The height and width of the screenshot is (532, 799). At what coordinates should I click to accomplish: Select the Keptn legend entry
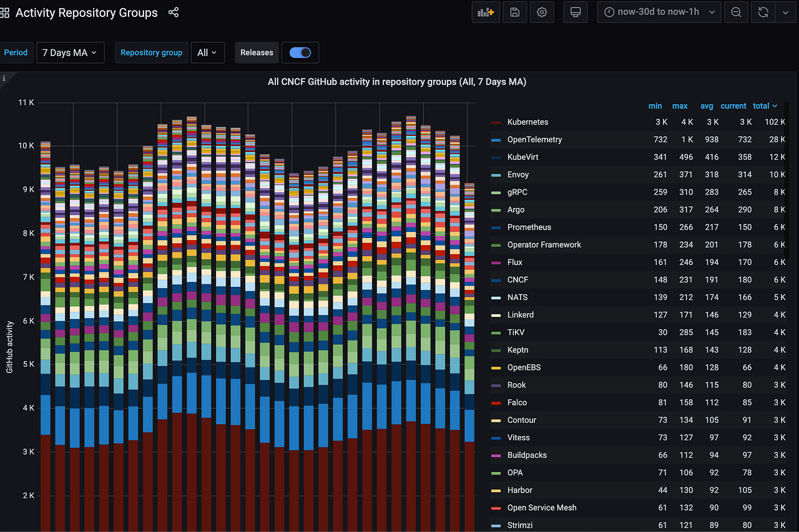[517, 350]
